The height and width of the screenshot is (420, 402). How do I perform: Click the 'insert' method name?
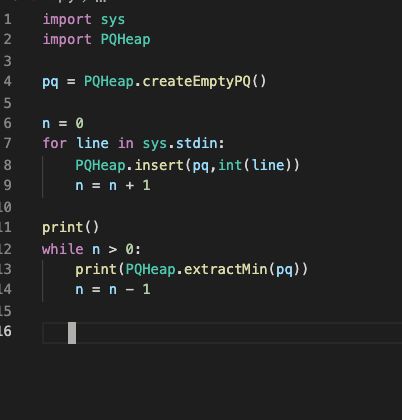coord(159,165)
